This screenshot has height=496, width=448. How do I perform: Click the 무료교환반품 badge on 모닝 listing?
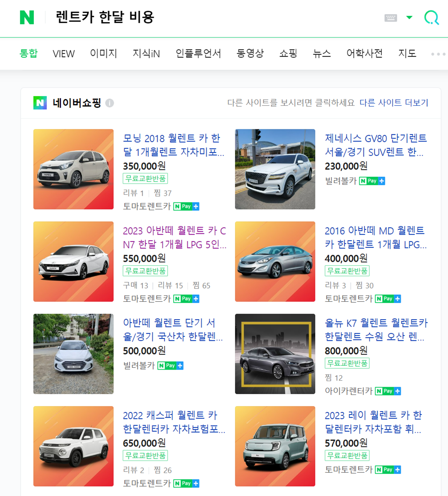click(x=145, y=178)
